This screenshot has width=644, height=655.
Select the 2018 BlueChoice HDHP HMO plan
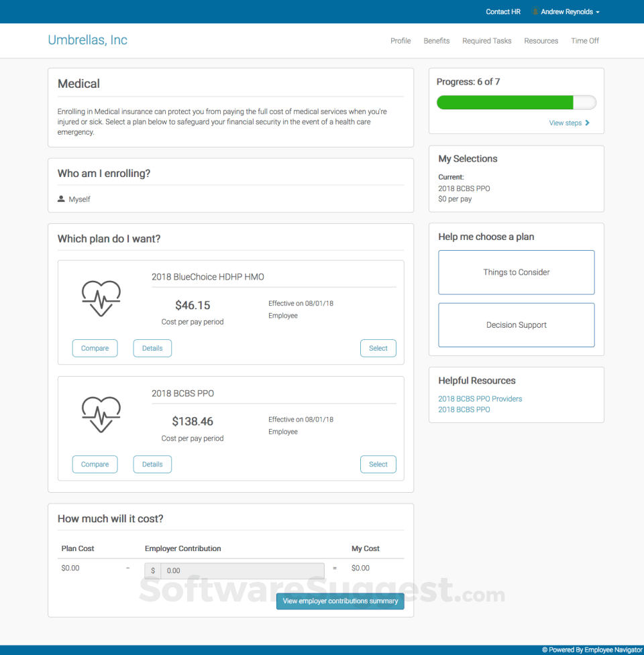378,348
